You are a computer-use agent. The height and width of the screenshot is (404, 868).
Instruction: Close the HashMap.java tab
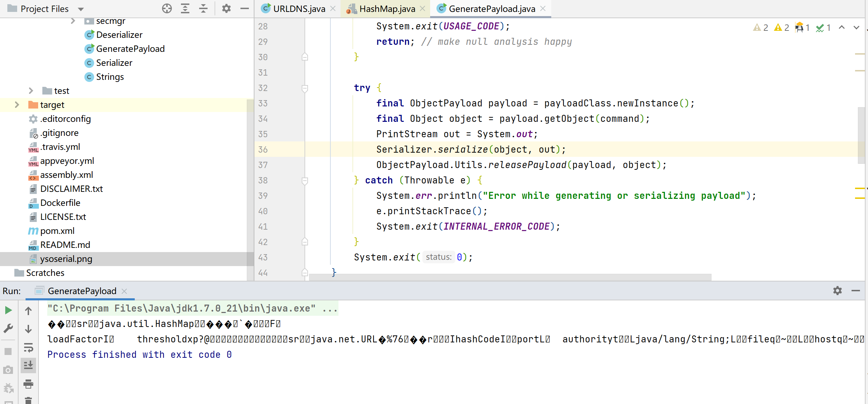[x=422, y=9]
